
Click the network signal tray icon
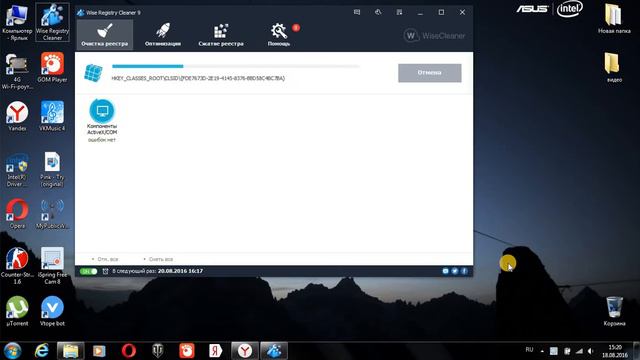(x=579, y=351)
